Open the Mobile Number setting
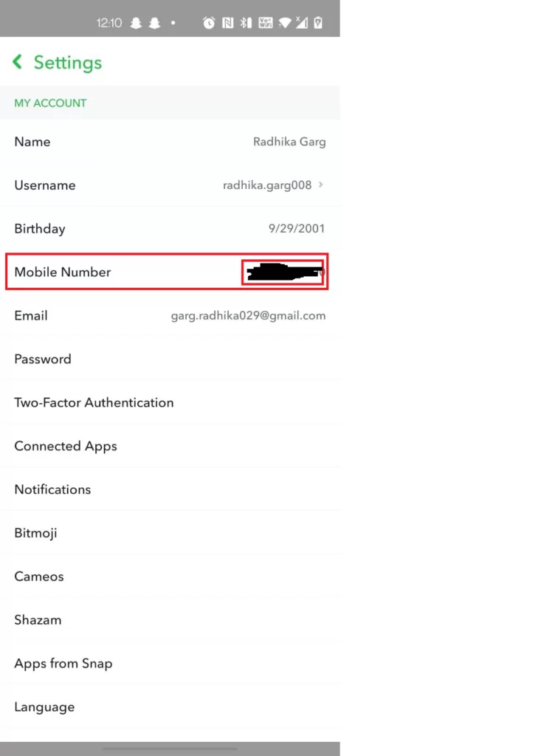544x756 pixels. coord(170,272)
